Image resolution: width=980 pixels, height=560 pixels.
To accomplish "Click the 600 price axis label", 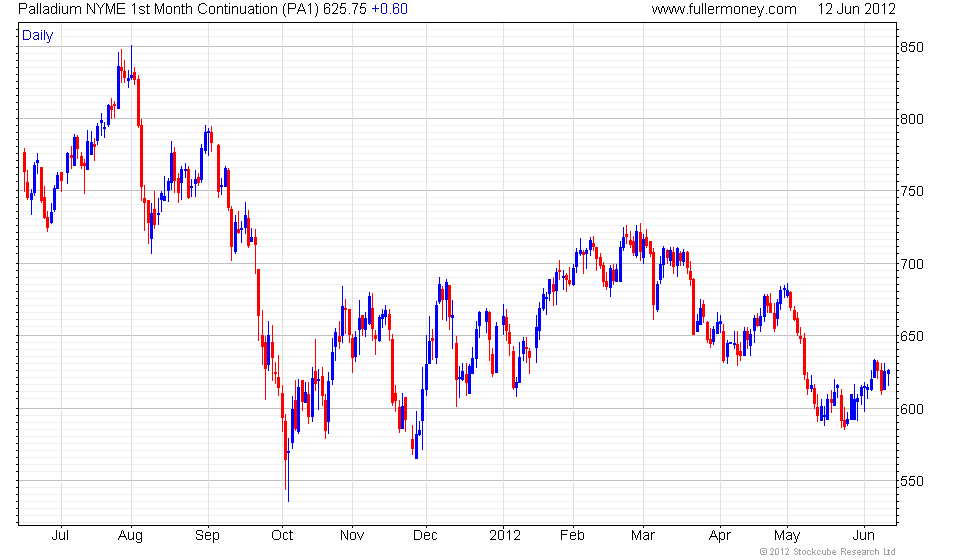I will tap(911, 409).
